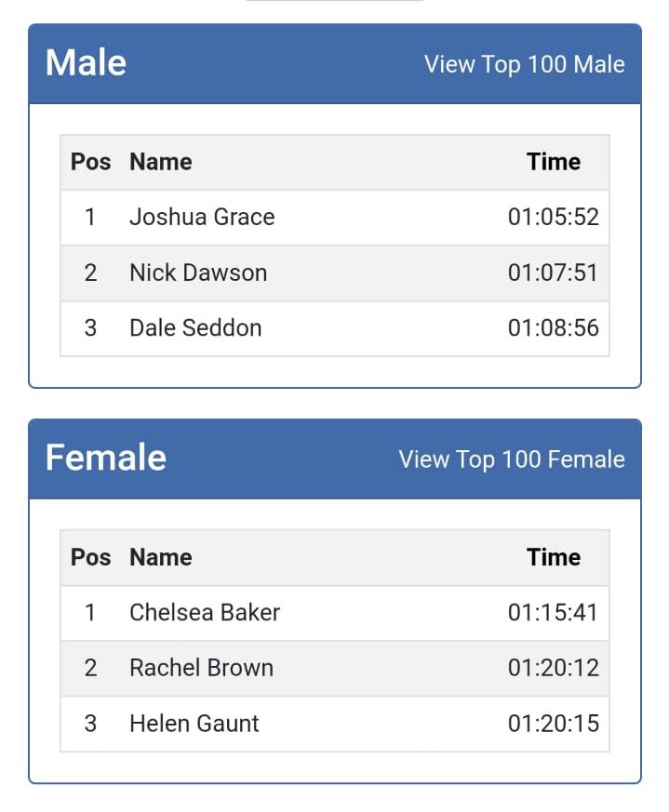The width and height of the screenshot is (669, 812).
Task: Select Joshua Grace in the Male table
Action: [202, 218]
